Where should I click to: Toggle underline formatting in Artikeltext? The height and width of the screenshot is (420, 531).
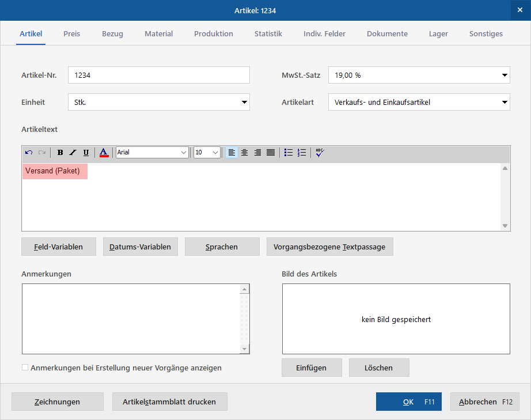86,153
